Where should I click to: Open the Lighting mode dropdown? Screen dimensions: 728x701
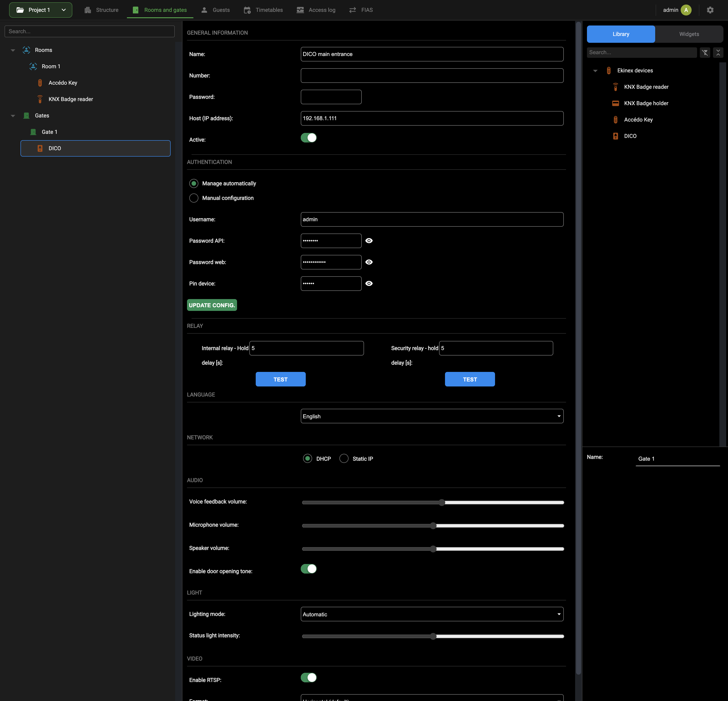[x=432, y=614]
